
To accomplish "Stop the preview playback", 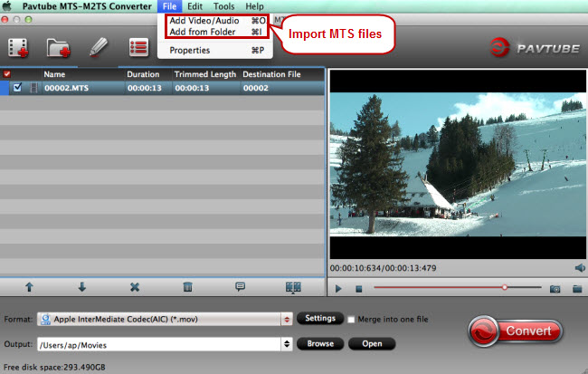I will [359, 289].
